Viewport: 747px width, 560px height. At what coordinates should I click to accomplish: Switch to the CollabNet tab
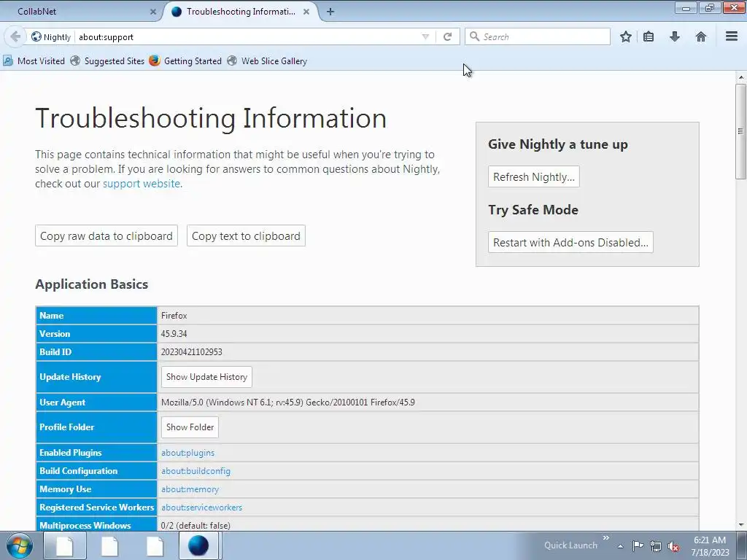click(81, 12)
